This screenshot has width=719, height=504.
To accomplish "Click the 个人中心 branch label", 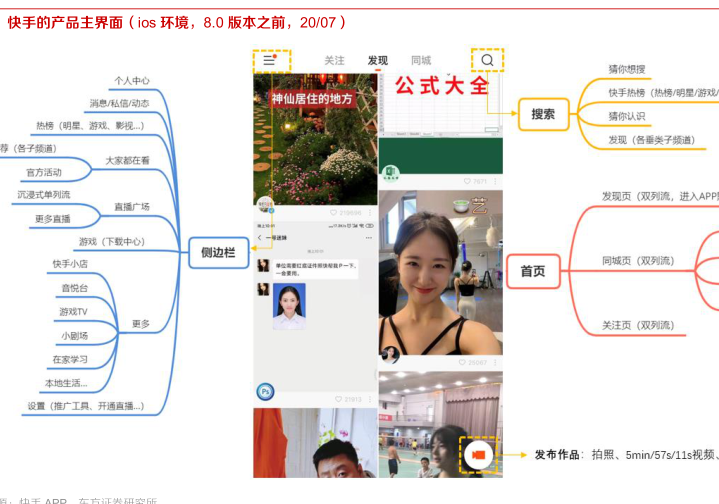I will [x=132, y=81].
